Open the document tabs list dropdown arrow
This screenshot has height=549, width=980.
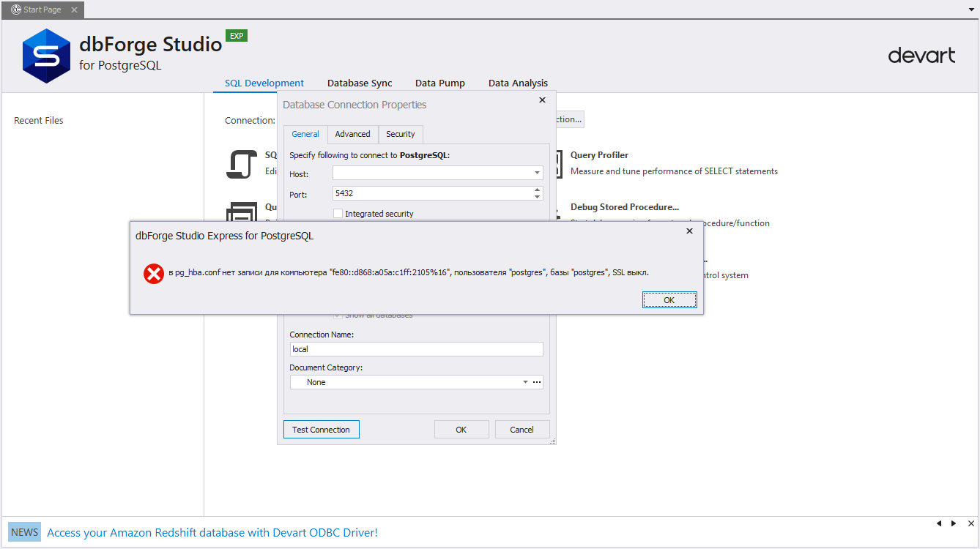point(971,10)
